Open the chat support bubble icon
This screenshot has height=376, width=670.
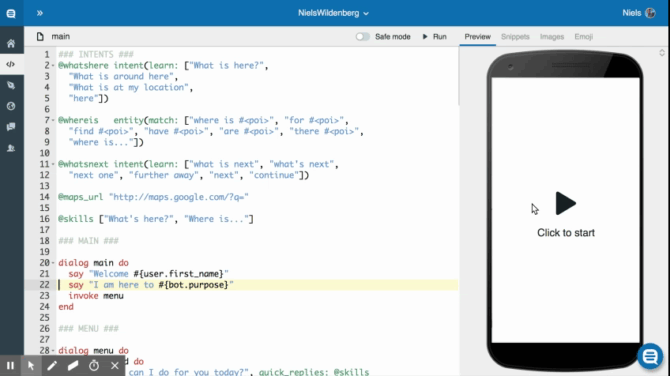[650, 355]
